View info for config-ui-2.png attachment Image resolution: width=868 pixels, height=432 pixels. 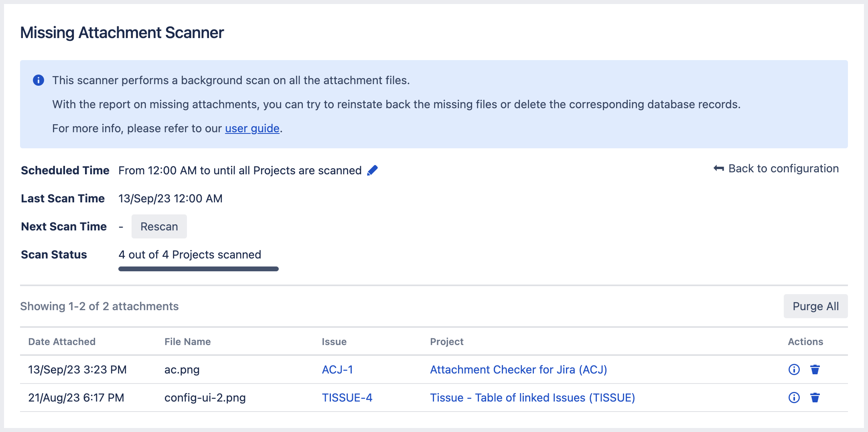(794, 398)
